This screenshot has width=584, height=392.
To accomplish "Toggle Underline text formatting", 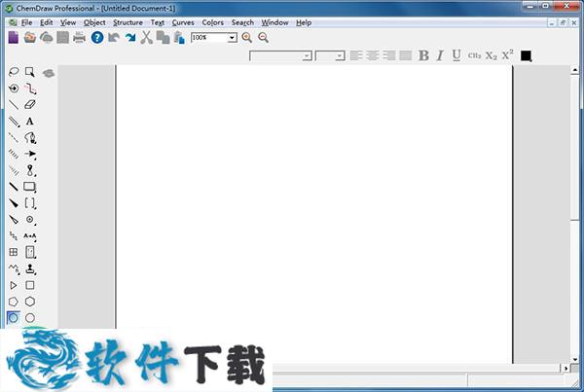I will 456,55.
